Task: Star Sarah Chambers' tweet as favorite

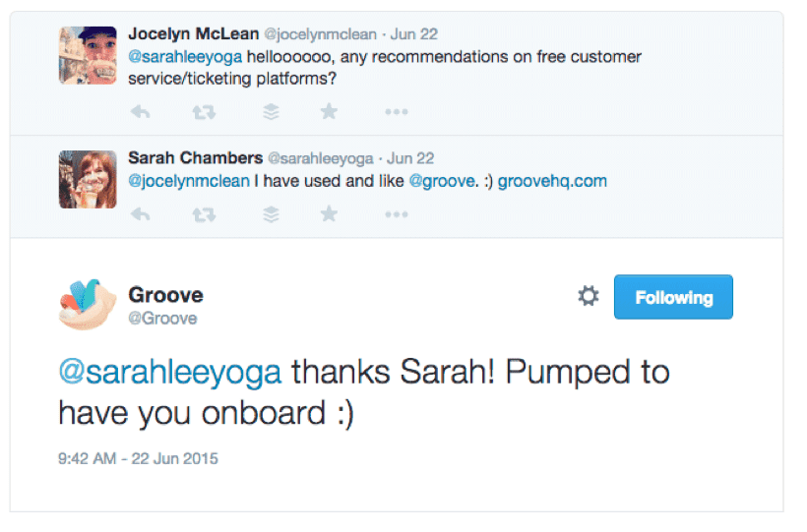Action: 329,213
